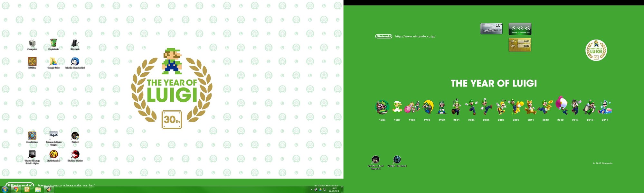Image resolution: width=644 pixels, height=193 pixels.
Task: Click the Google Chrome taskbar button
Action: 16,189
